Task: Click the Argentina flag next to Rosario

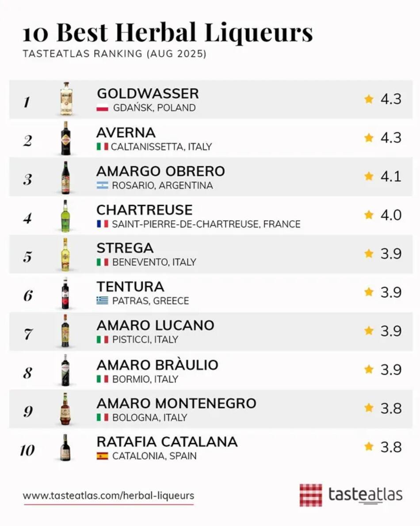Action: pos(102,186)
